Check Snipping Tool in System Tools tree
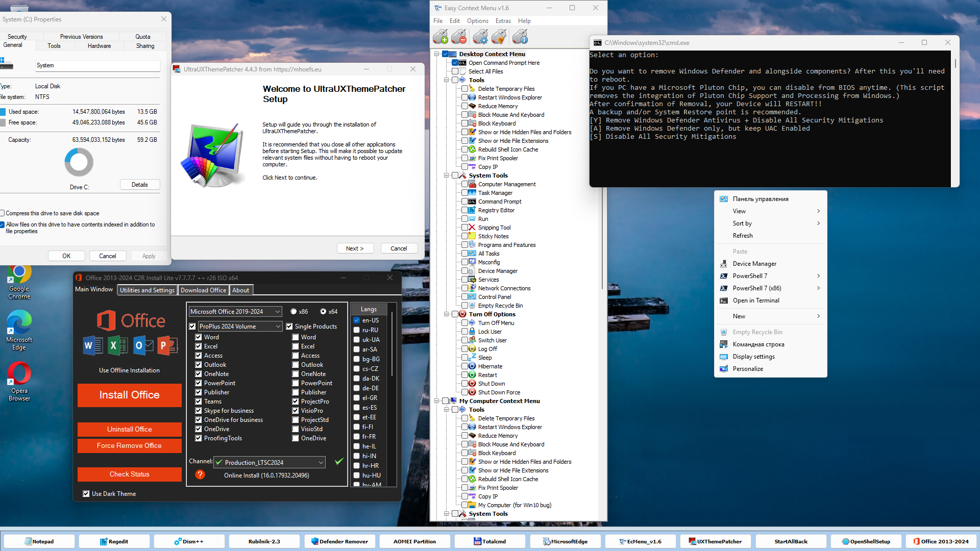Viewport: 980px width, 551px height. click(x=464, y=228)
